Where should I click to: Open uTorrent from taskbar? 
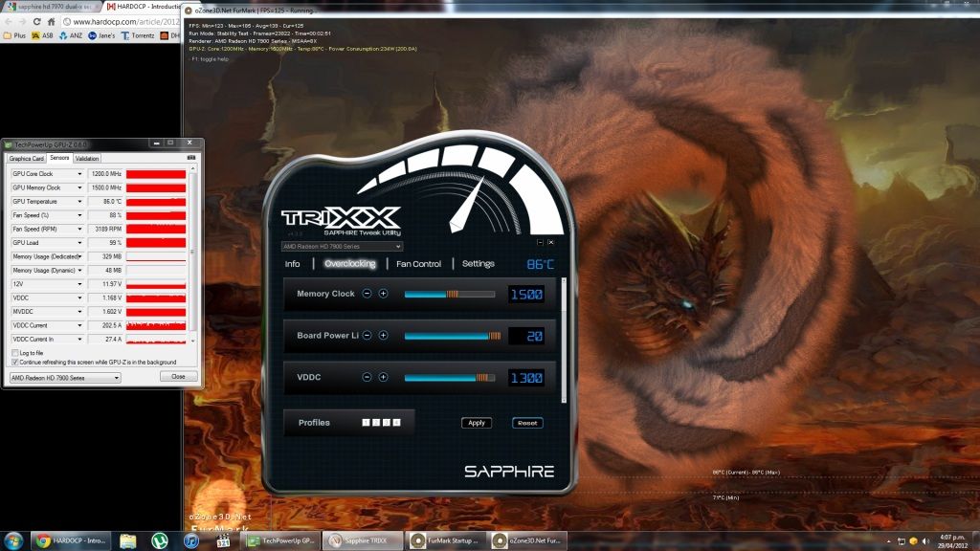click(x=160, y=541)
